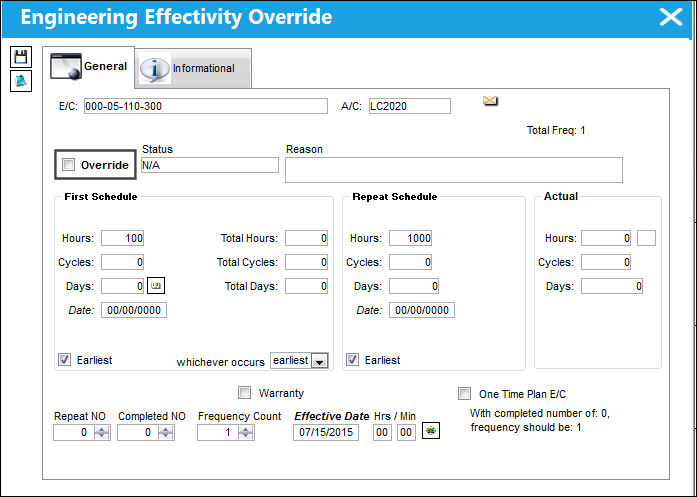Image resolution: width=697 pixels, height=497 pixels.
Task: Click the Total Days field
Action: (x=306, y=286)
